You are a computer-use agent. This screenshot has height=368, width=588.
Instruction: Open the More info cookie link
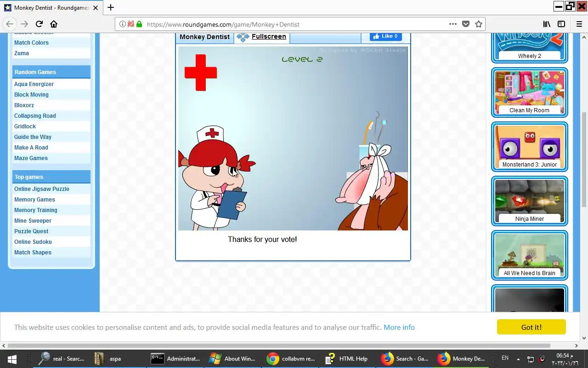[x=399, y=327]
